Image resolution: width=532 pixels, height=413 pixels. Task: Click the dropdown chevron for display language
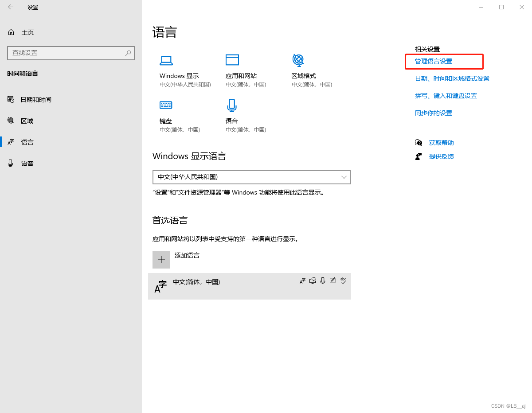click(x=344, y=177)
